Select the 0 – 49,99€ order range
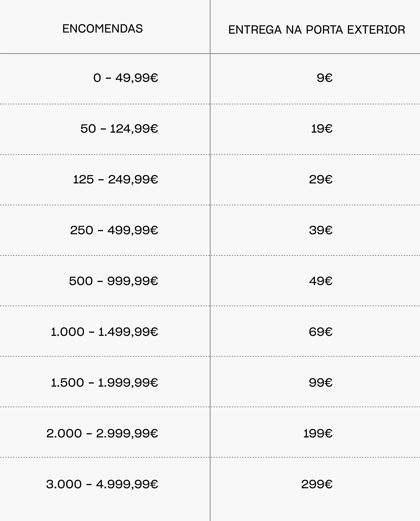 pyautogui.click(x=125, y=78)
